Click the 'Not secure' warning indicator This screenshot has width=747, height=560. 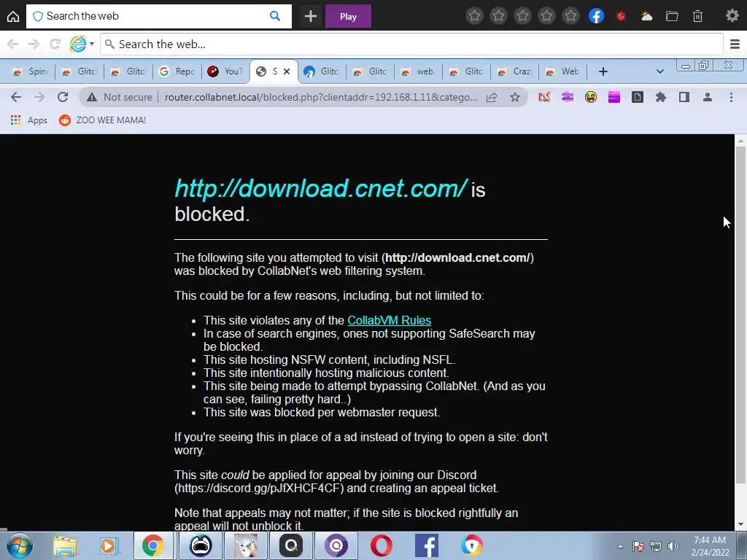pos(119,97)
